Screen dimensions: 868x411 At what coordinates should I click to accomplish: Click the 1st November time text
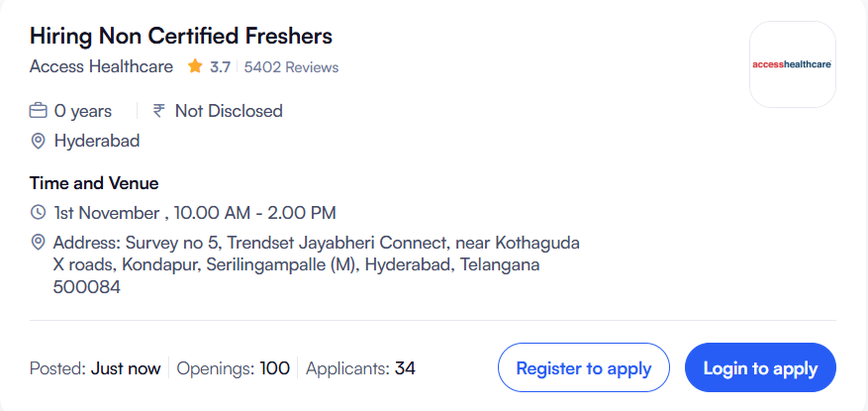point(195,213)
